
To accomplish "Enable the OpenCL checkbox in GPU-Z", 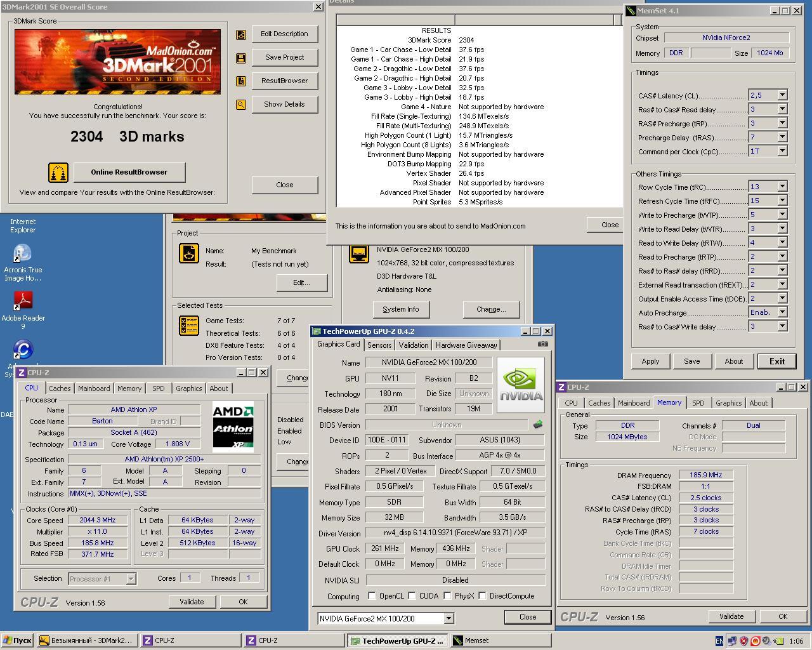I will click(x=372, y=596).
